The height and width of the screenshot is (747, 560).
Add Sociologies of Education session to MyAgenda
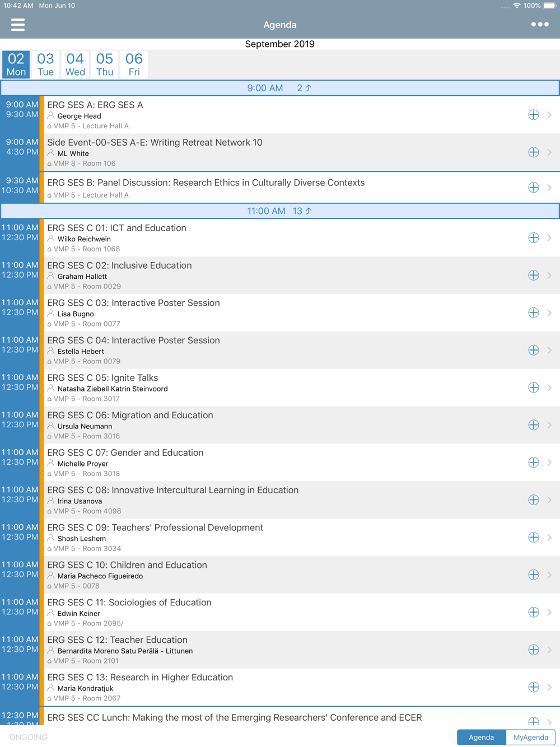tap(534, 613)
